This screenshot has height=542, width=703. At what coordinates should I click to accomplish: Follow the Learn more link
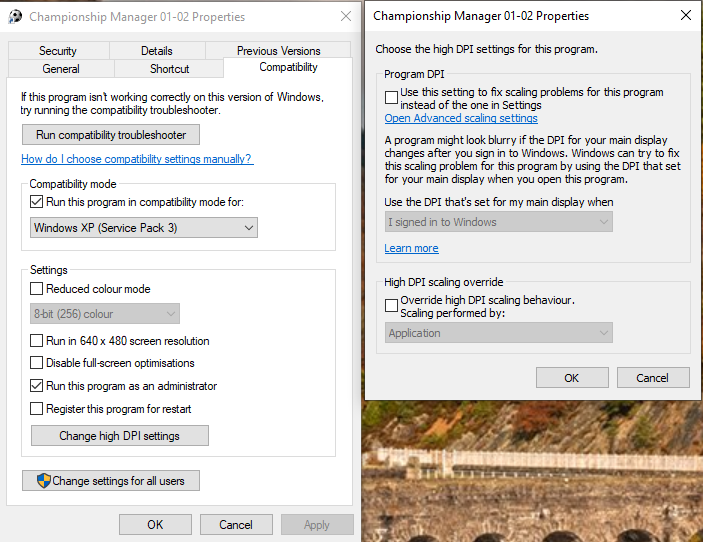click(411, 248)
